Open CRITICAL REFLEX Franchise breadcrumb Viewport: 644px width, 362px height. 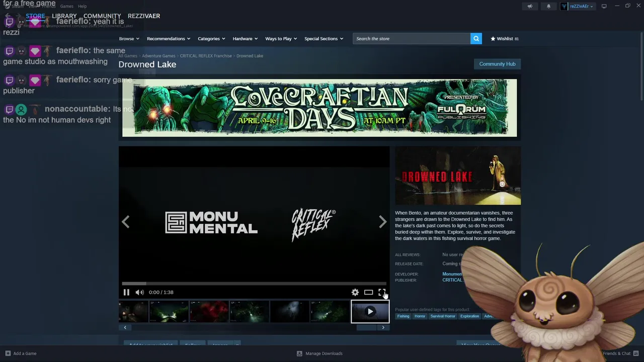click(x=206, y=56)
